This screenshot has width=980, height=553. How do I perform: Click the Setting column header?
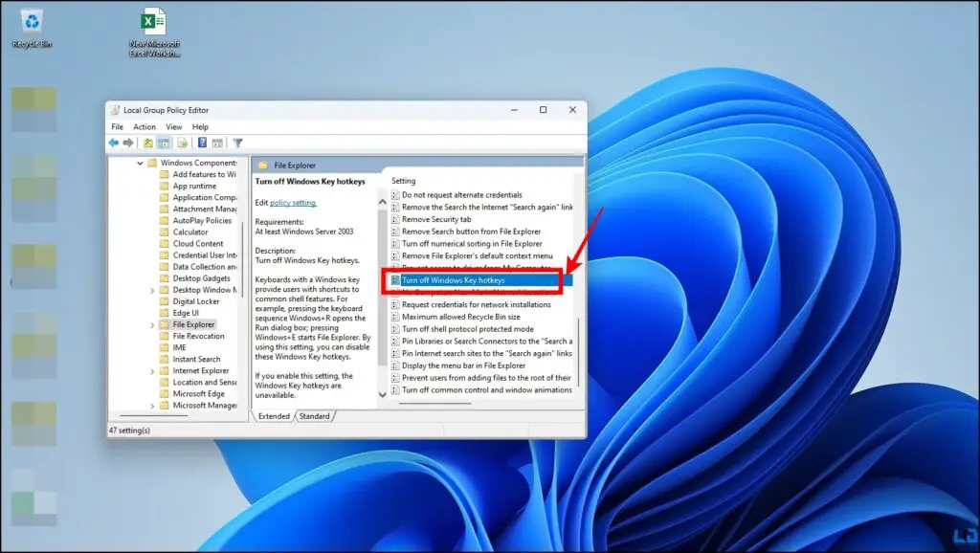pos(403,181)
